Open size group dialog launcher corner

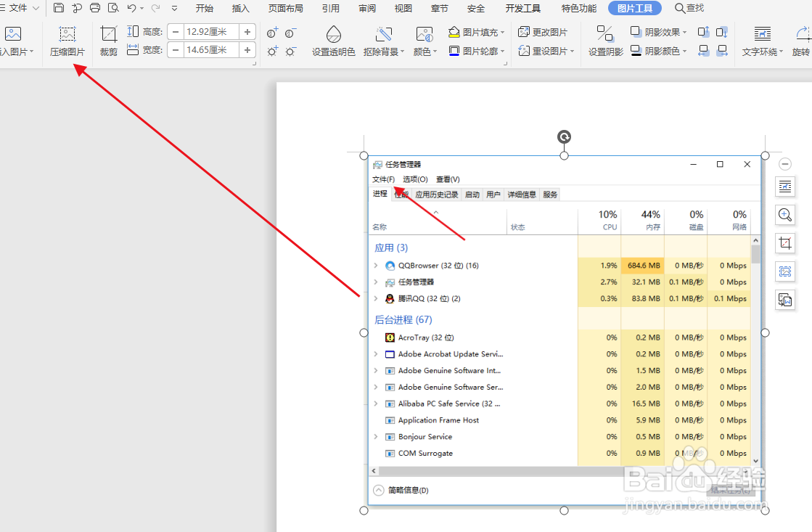click(254, 63)
